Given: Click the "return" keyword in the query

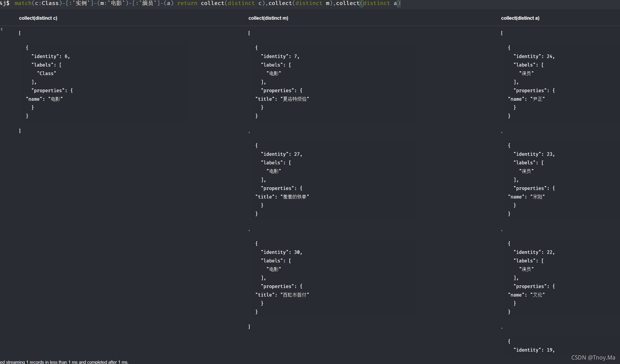Looking at the screenshot, I should coord(187,3).
